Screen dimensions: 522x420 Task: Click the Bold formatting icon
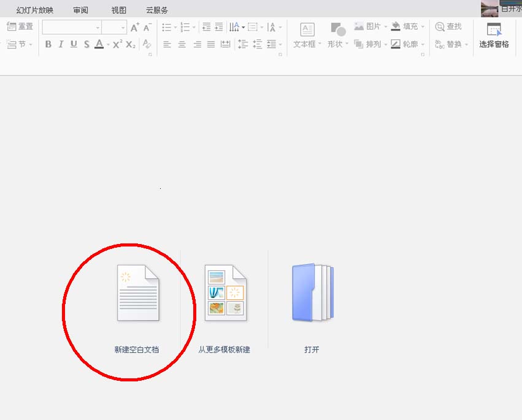pos(48,44)
